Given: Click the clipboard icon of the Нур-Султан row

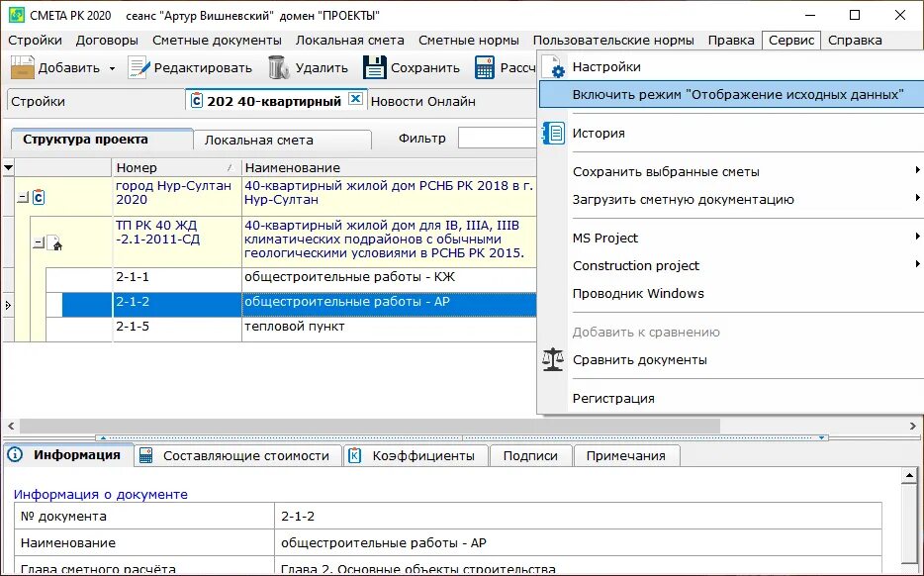Looking at the screenshot, I should coord(39,197).
